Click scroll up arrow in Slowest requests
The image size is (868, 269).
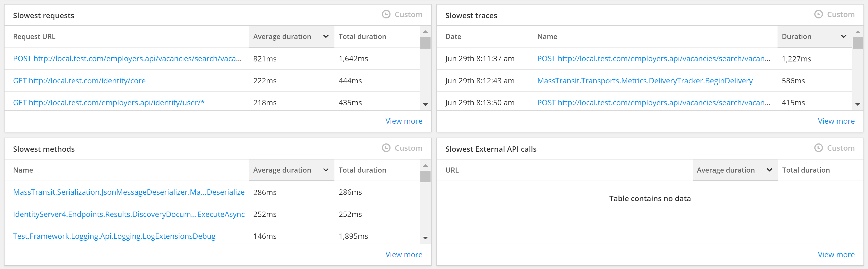(425, 32)
